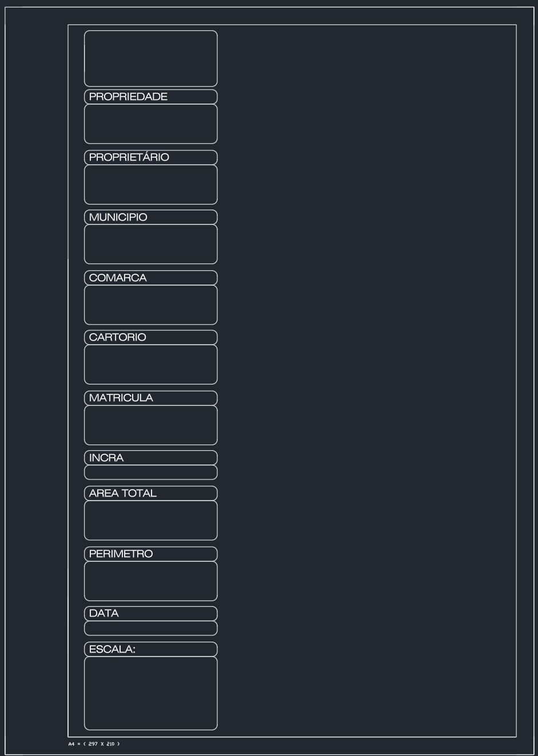The height and width of the screenshot is (756, 538).
Task: Click the empty box below PROPRIEDADE
Action: [x=151, y=124]
